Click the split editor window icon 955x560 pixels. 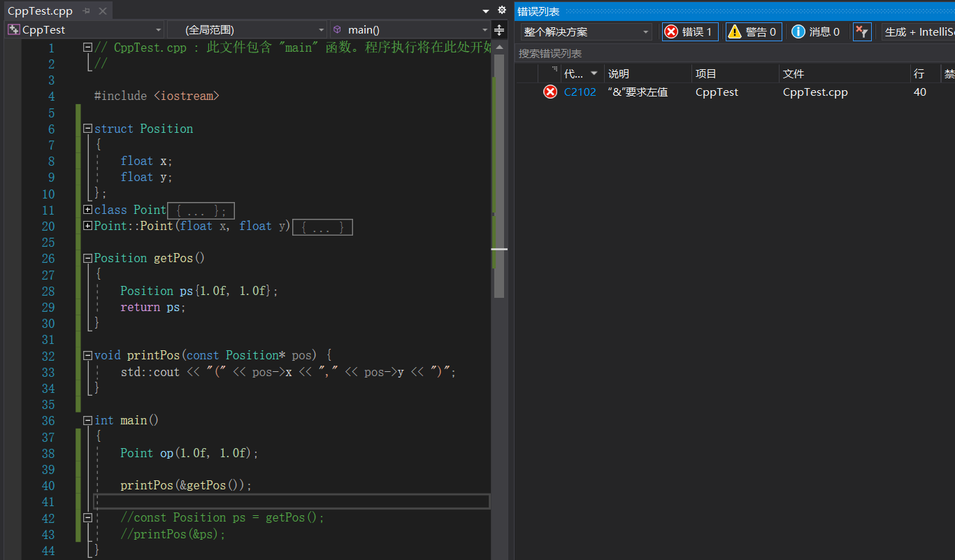pos(499,30)
